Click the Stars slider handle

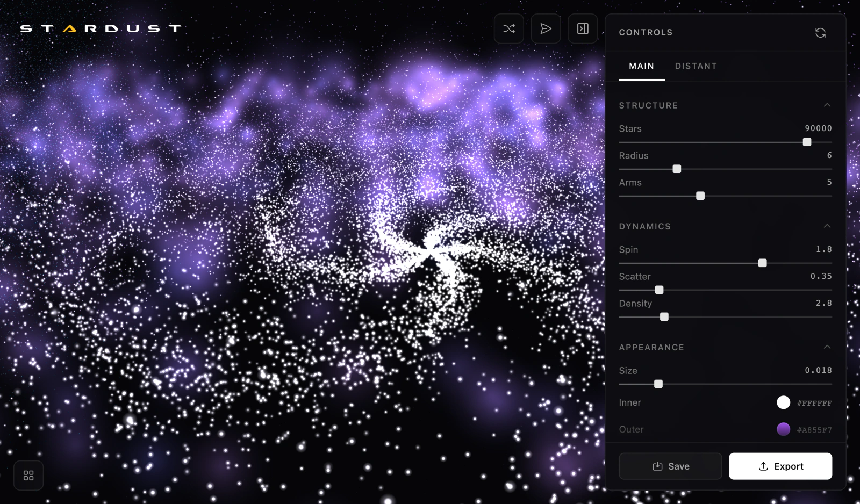[807, 142]
